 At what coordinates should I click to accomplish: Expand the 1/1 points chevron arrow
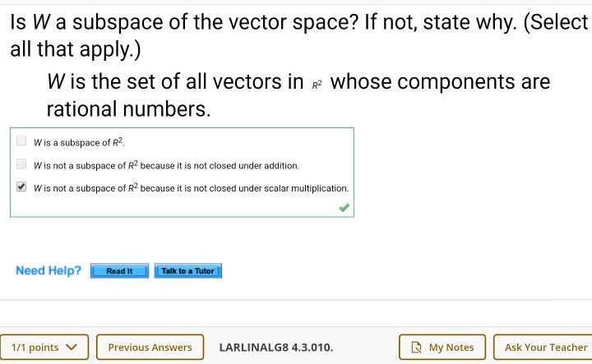click(72, 348)
